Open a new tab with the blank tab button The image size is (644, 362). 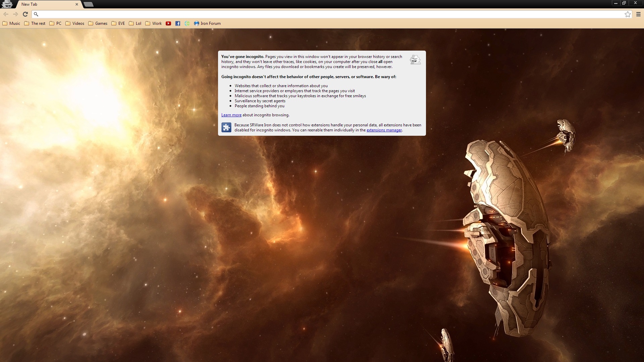click(88, 4)
